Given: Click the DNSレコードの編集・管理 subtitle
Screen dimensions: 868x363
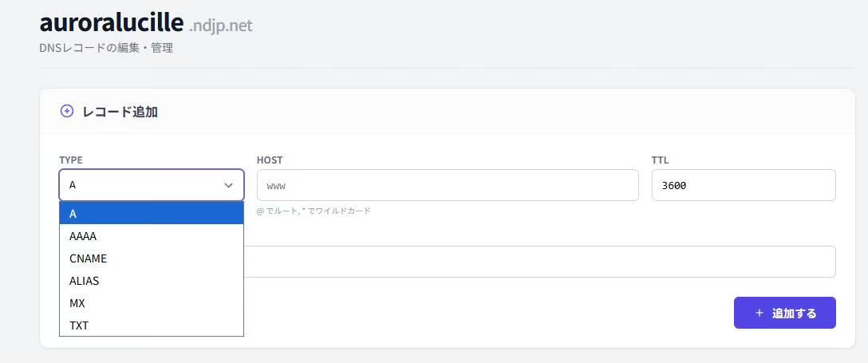Looking at the screenshot, I should pyautogui.click(x=106, y=48).
